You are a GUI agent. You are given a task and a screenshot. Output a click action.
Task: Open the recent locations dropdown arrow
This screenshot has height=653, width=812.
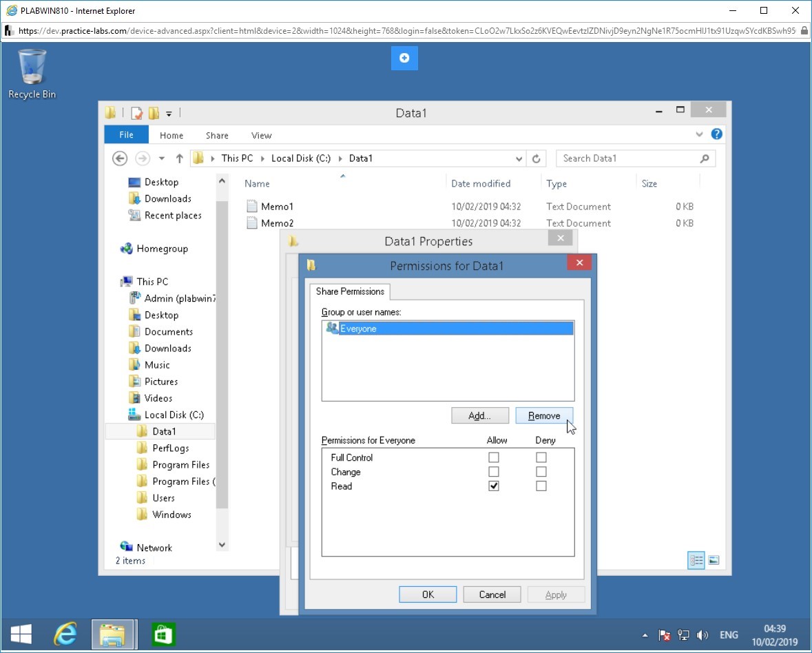[162, 158]
